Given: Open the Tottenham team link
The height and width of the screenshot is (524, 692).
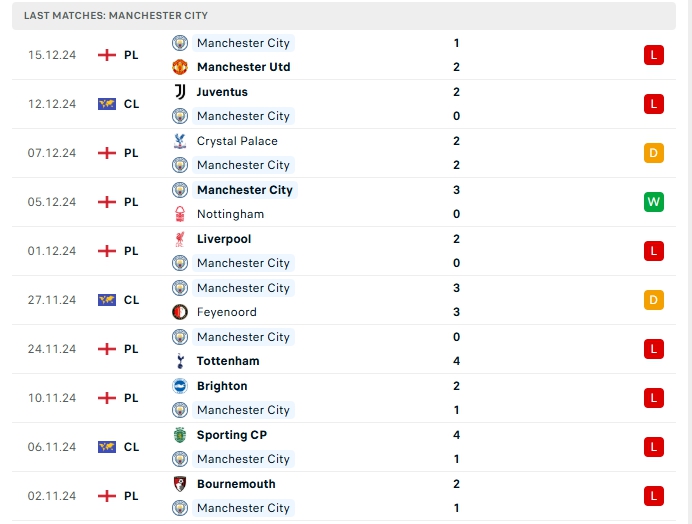Looking at the screenshot, I should (228, 361).
